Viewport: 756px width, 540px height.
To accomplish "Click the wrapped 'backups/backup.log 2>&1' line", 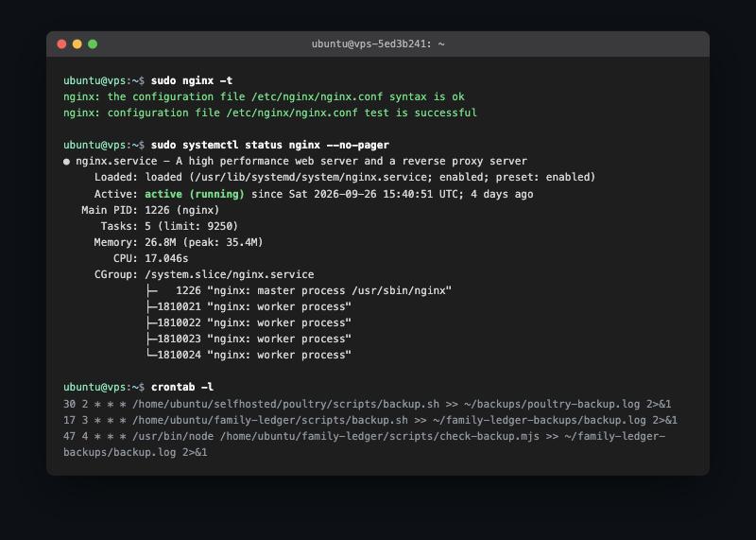I will click(x=135, y=452).
